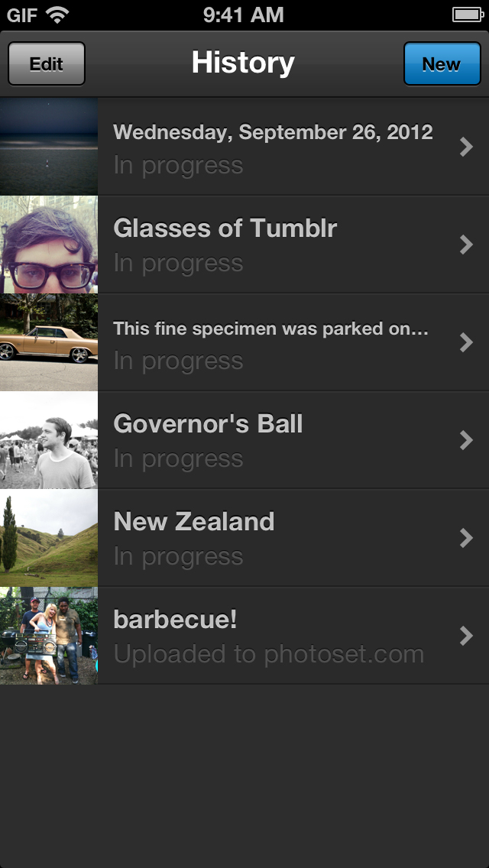Select the Uploaded to photoset.com status
Viewport: 489px width, 868px height.
click(267, 654)
